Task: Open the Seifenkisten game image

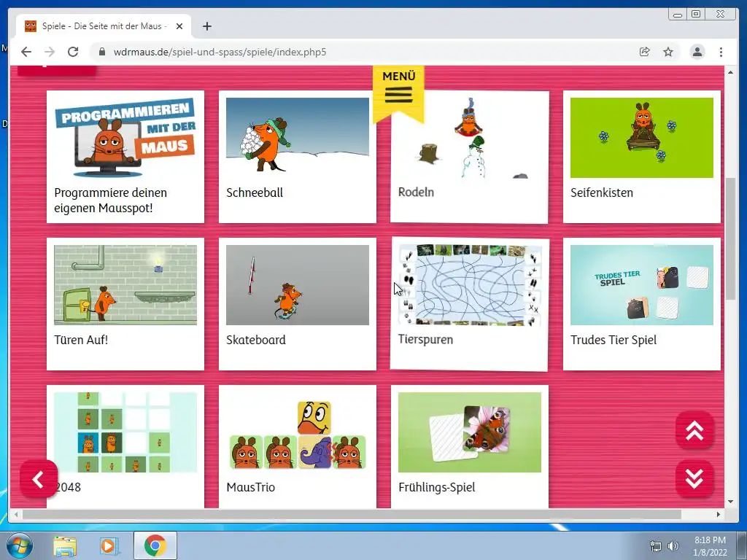Action: click(642, 138)
